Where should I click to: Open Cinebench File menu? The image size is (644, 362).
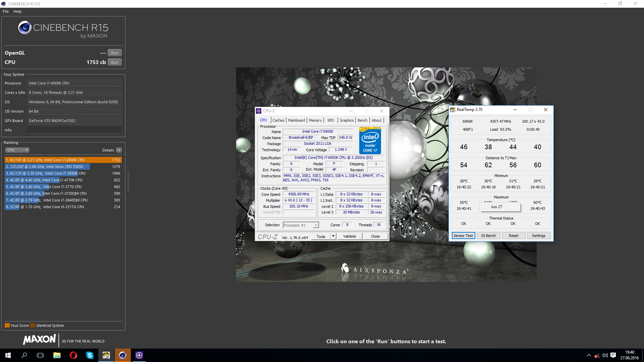pos(6,11)
